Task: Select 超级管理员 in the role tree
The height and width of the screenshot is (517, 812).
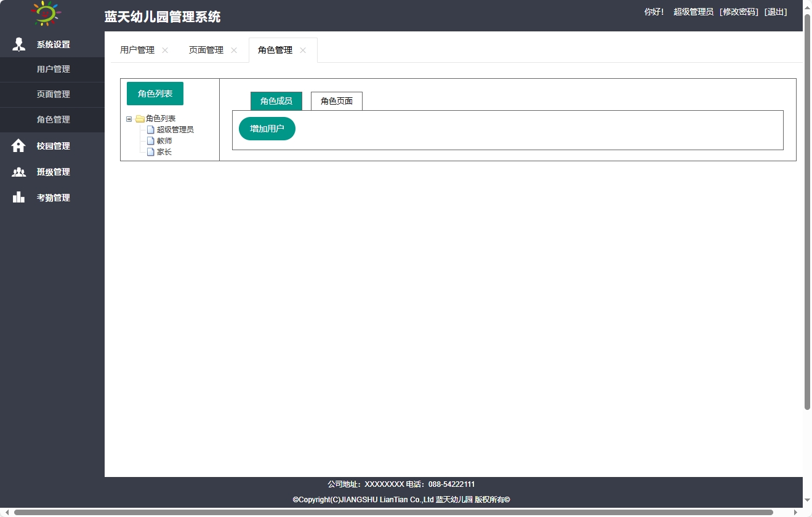Action: point(175,129)
